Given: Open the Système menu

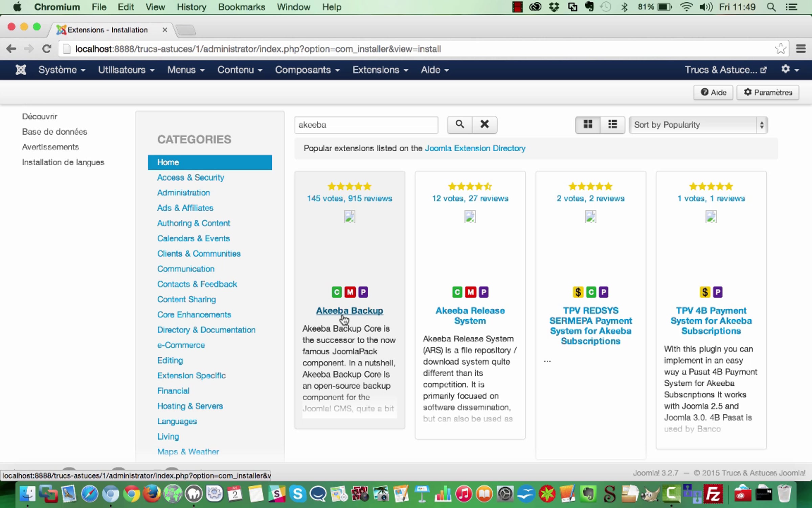Looking at the screenshot, I should coord(62,70).
